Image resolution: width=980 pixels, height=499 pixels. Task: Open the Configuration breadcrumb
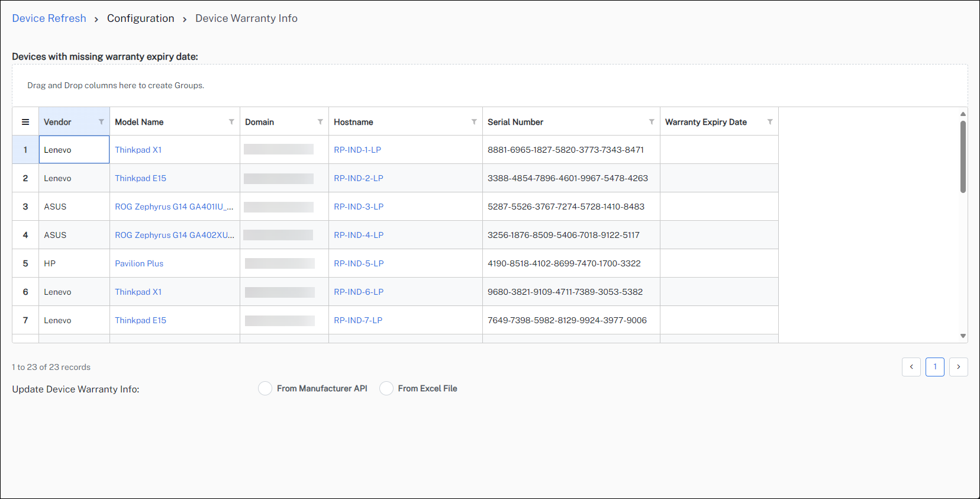coord(140,18)
